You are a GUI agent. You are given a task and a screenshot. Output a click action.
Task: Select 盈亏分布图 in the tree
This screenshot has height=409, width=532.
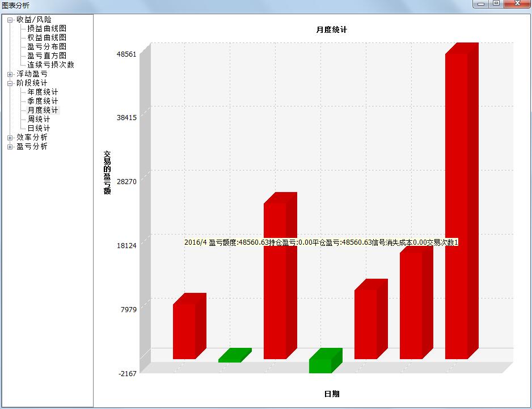(x=47, y=47)
